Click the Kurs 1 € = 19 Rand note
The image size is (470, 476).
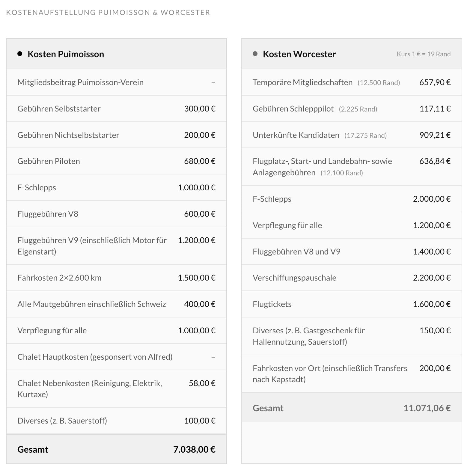click(424, 54)
